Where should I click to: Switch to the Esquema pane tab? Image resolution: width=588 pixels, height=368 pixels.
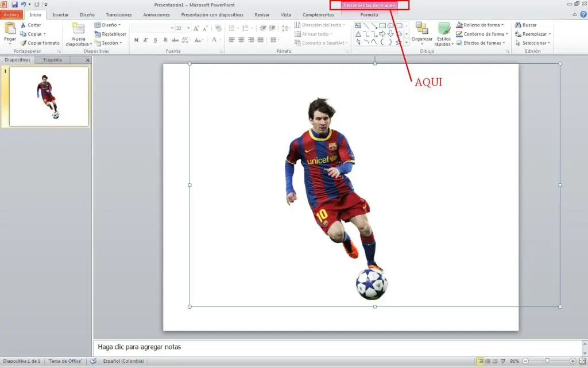pos(52,60)
